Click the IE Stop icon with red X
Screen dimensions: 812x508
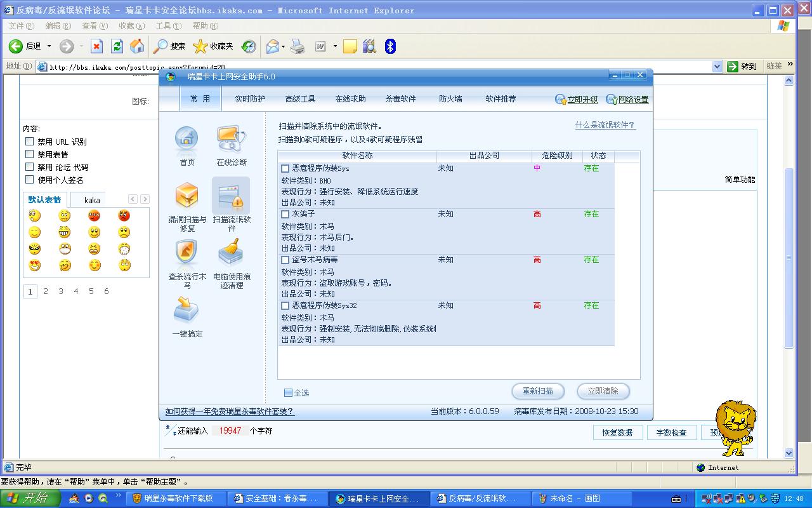coord(96,46)
